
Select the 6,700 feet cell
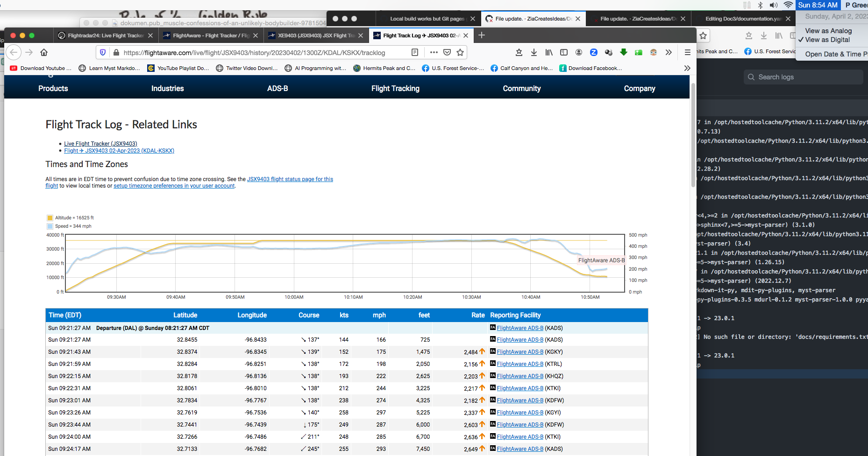click(423, 437)
